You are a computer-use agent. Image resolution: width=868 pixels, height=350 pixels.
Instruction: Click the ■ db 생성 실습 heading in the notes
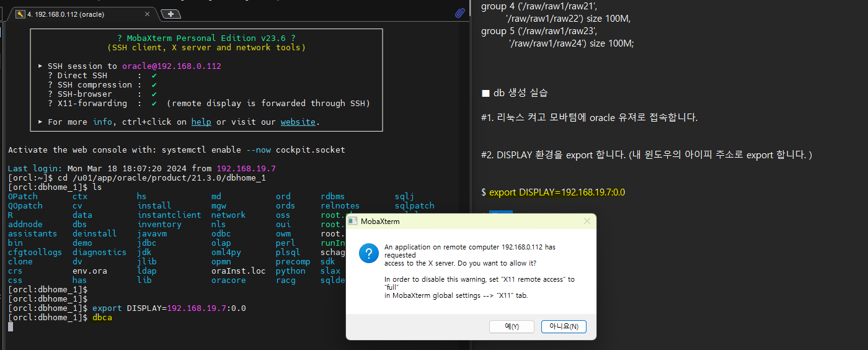515,93
